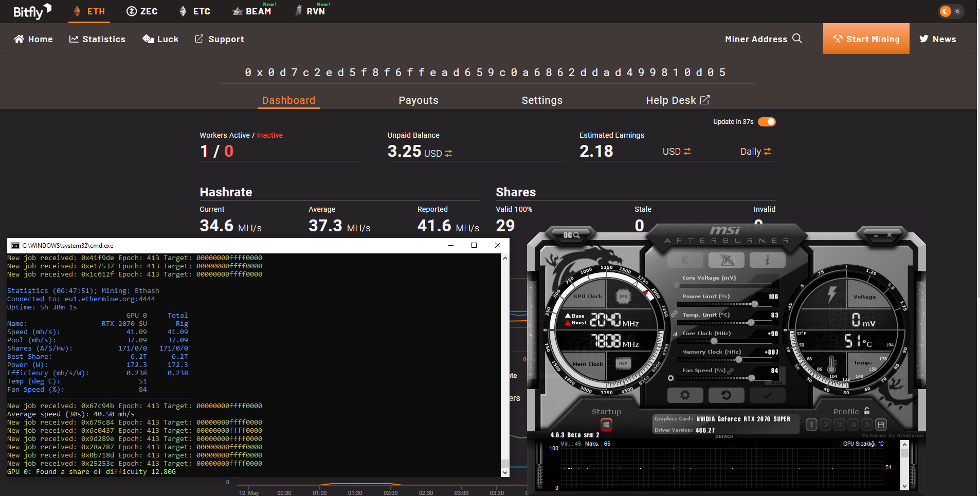Click Afterburner graph scrollbar up arrow

click(x=905, y=445)
